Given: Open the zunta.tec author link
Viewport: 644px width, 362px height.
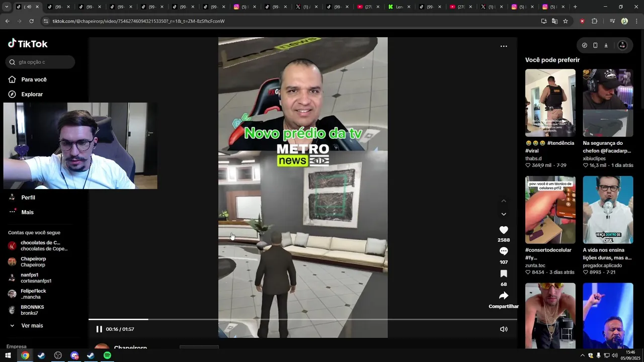Looking at the screenshot, I should click(x=535, y=265).
